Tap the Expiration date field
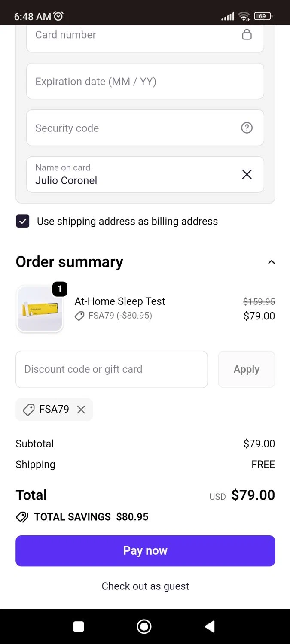 tap(145, 81)
